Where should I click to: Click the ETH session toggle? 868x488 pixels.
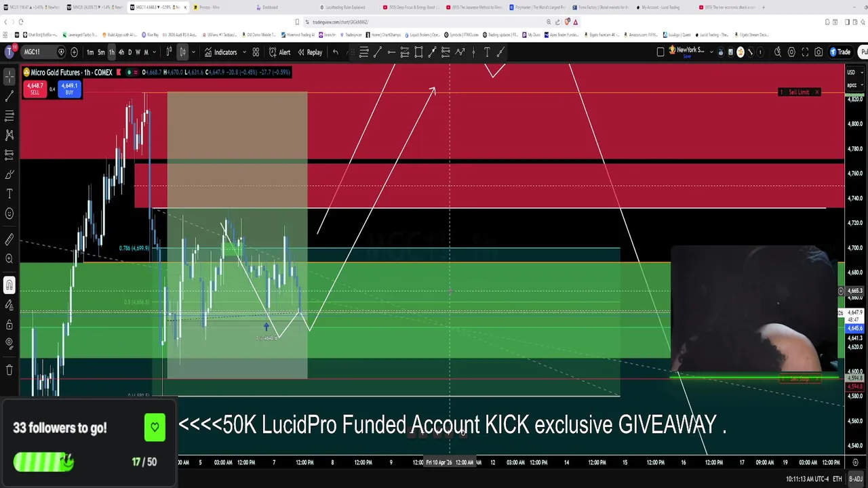point(837,479)
